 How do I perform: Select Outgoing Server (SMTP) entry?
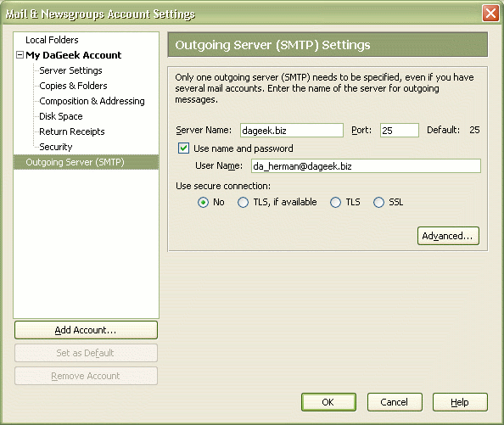tap(87, 162)
